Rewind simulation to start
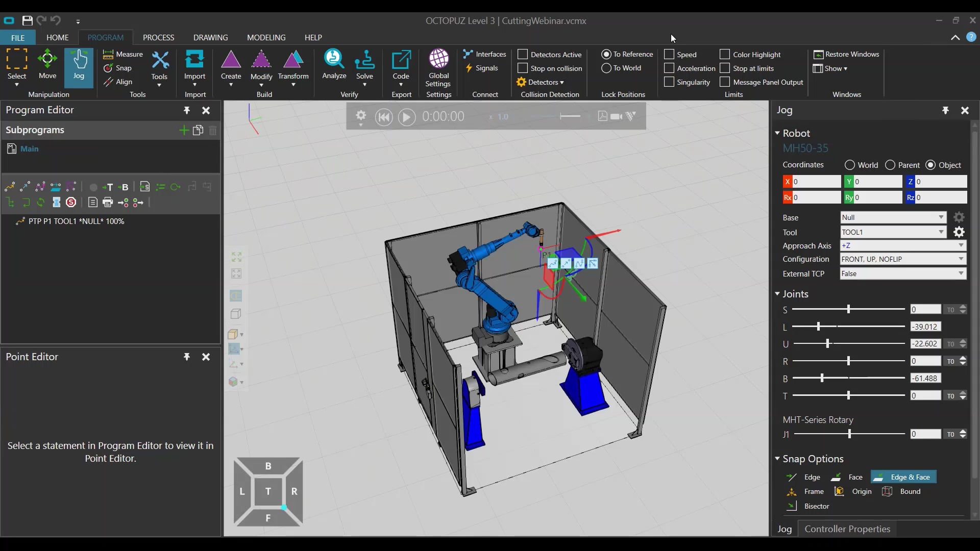This screenshot has width=980, height=551. 383,117
